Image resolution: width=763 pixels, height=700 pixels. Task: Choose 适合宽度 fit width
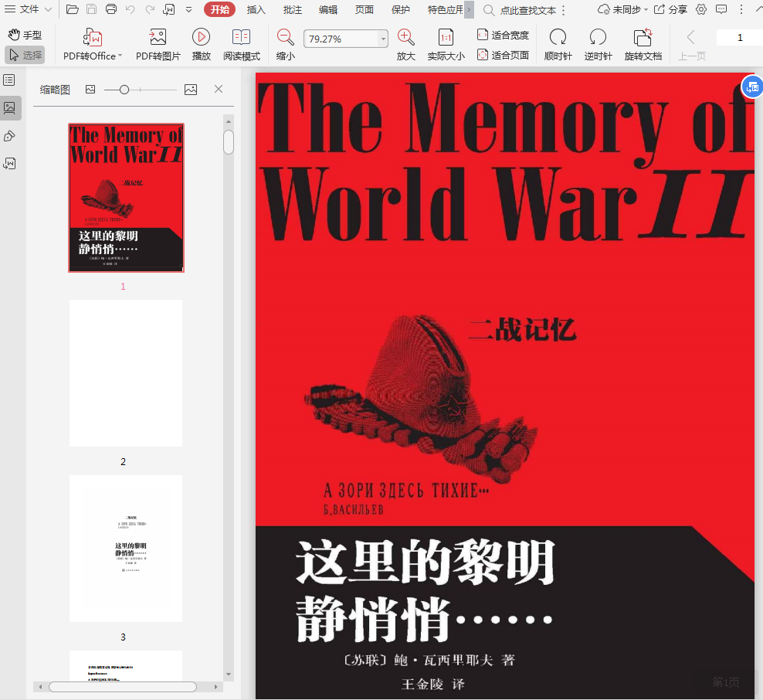[504, 35]
